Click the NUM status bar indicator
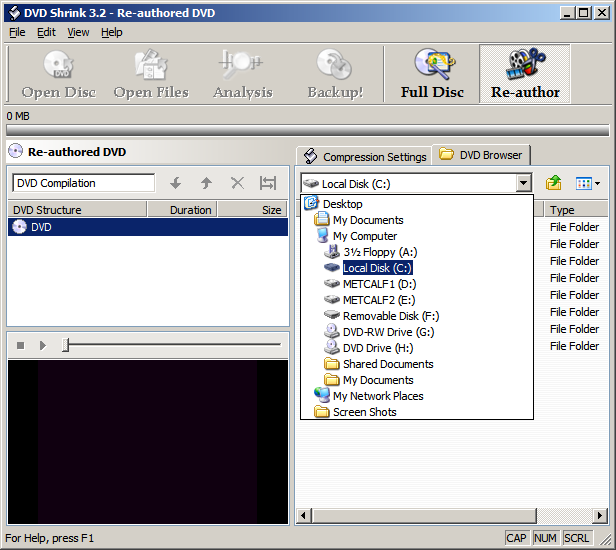 pyautogui.click(x=545, y=538)
